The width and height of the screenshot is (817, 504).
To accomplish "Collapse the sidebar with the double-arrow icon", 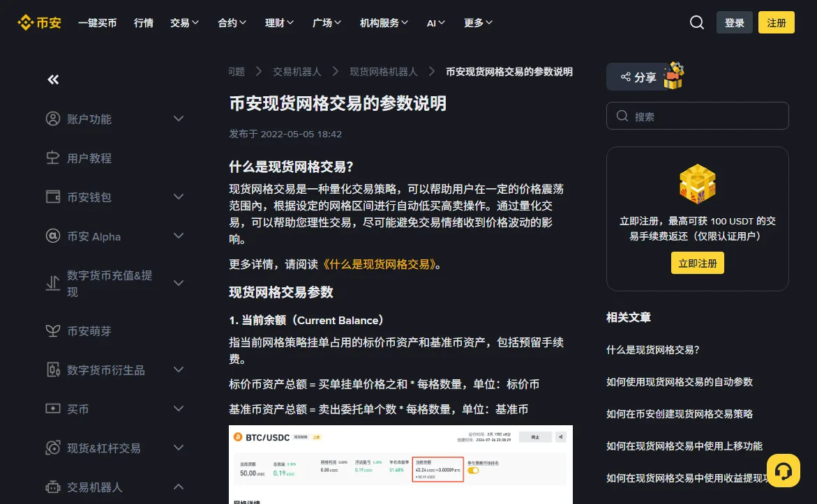I will (x=53, y=79).
